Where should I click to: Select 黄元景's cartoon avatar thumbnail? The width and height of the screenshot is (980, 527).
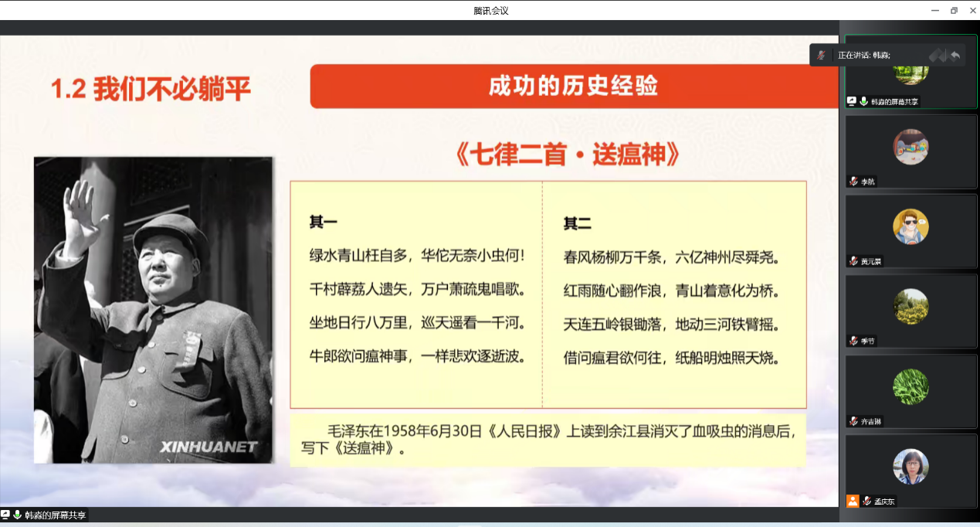[910, 226]
